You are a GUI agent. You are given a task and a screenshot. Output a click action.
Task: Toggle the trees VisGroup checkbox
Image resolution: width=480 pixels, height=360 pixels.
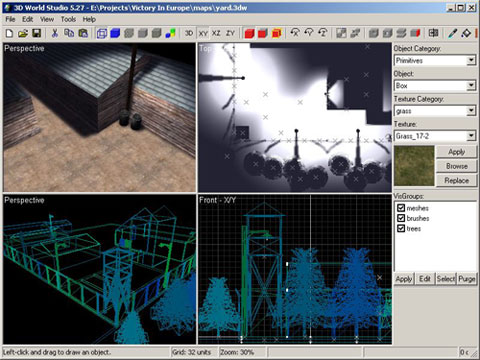tap(401, 229)
